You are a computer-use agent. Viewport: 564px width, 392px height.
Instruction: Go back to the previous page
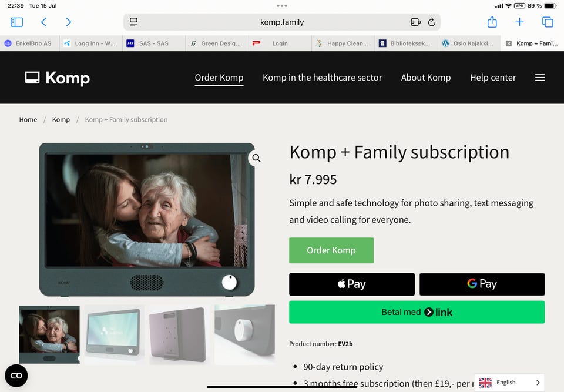point(43,22)
